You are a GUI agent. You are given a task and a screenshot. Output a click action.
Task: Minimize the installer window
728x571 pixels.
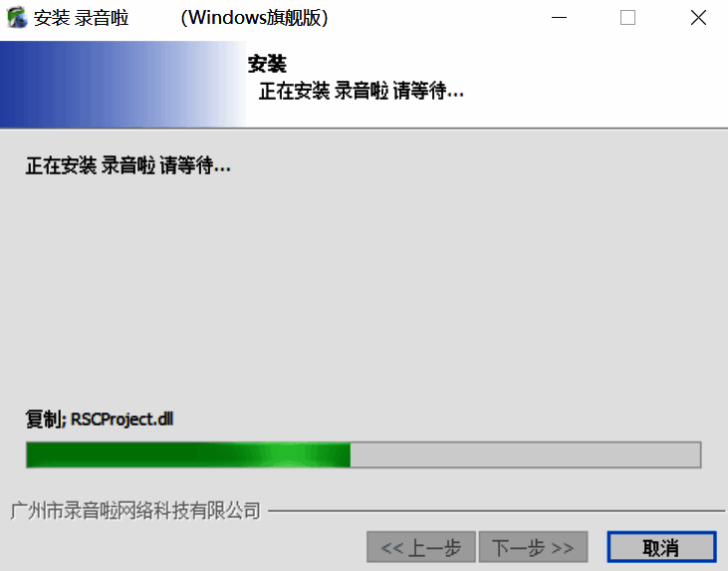tap(559, 18)
